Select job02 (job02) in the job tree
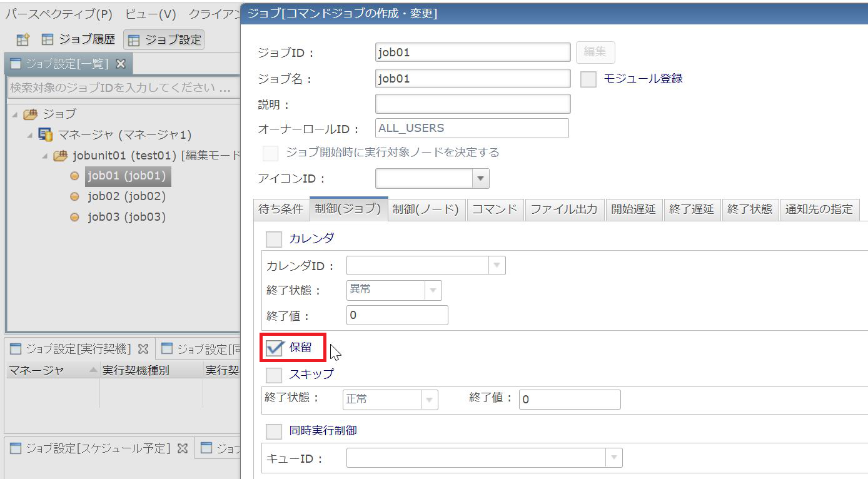Viewport: 868px width, 479px height. click(x=126, y=196)
